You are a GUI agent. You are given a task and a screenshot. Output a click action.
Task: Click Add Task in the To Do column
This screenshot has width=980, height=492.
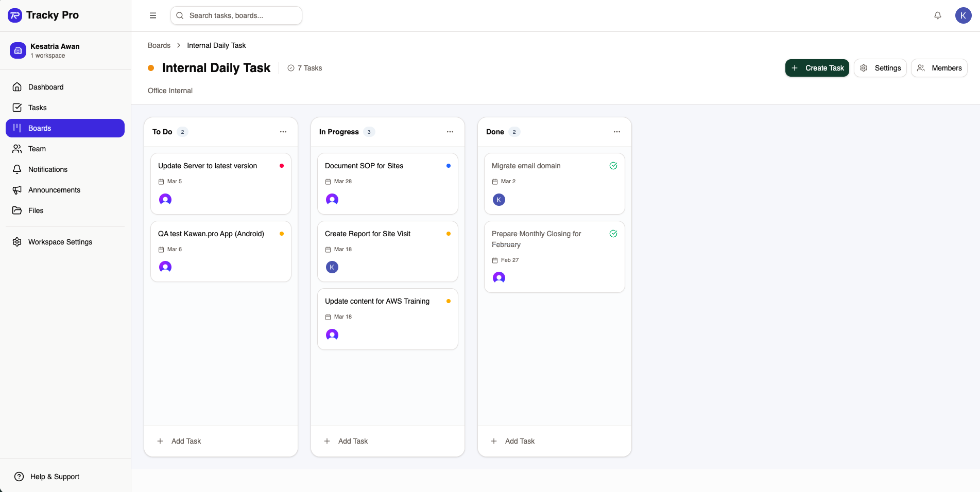point(179,441)
